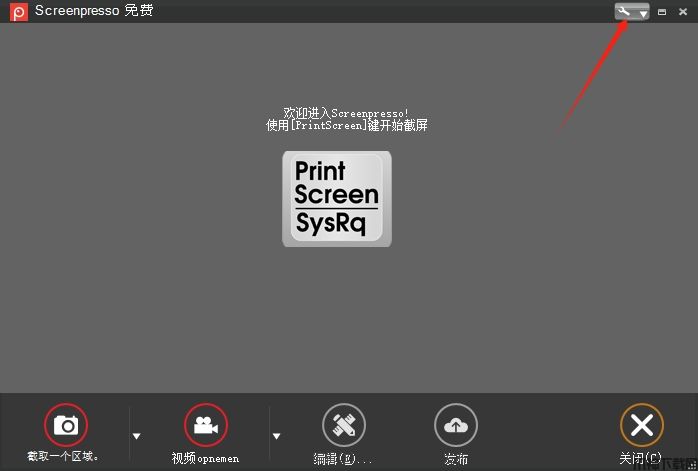This screenshot has width=698, height=471.
Task: Click the text 使用[PrintScreen]键开始截屏
Action: [x=346, y=125]
